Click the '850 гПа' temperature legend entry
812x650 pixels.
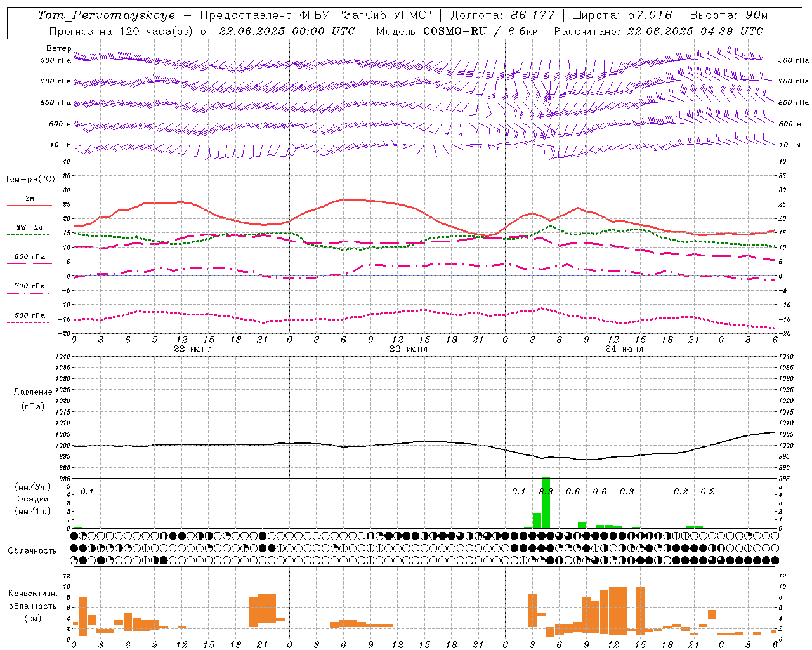[x=30, y=257]
